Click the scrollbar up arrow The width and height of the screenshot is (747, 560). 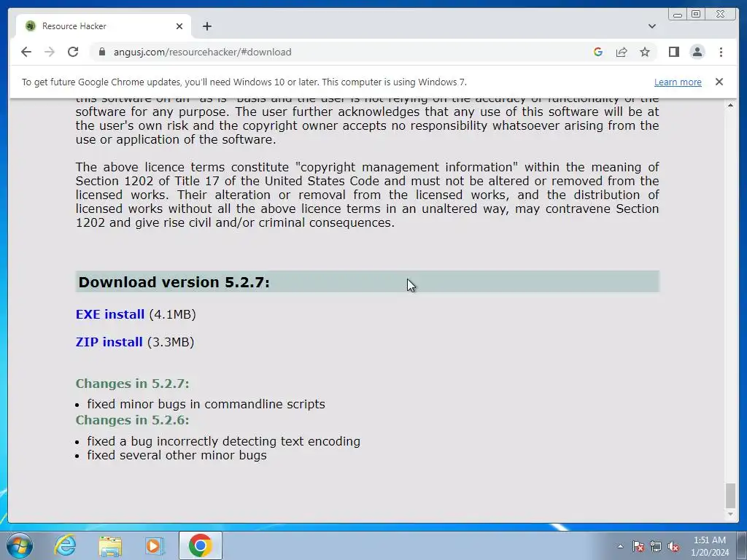coord(730,105)
